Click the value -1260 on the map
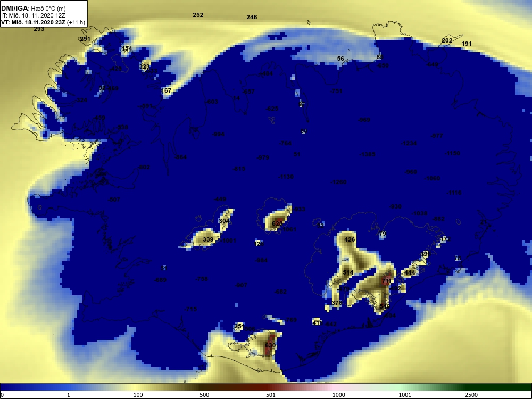532x399 pixels. coord(338,182)
